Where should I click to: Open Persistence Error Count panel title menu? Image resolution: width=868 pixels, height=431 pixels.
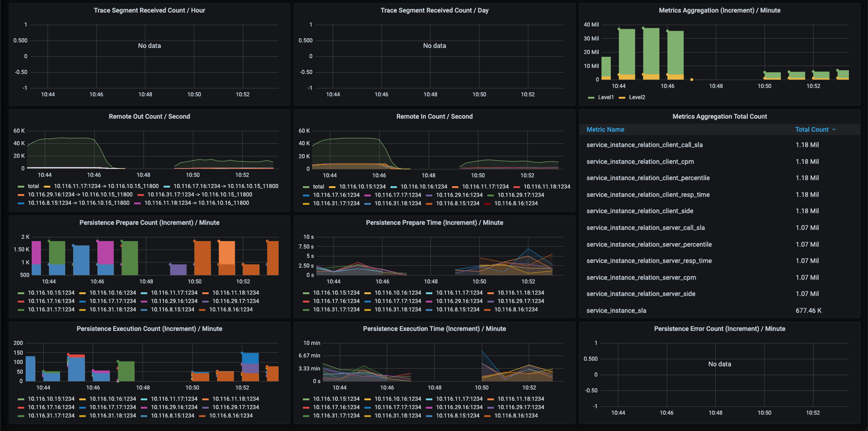coord(719,329)
